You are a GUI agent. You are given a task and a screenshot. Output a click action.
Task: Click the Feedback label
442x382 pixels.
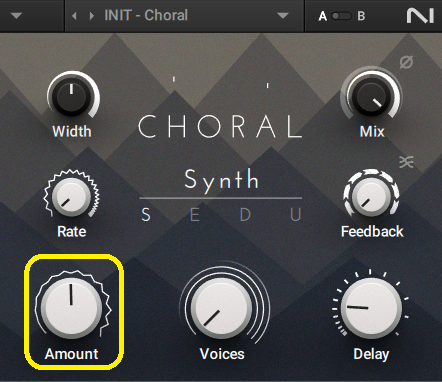pos(372,231)
